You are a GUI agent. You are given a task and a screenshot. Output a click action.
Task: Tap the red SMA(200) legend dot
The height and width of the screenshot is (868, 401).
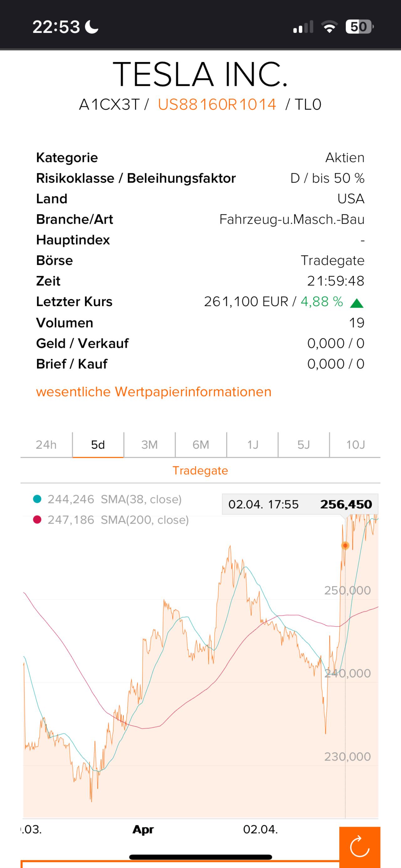pyautogui.click(x=37, y=520)
